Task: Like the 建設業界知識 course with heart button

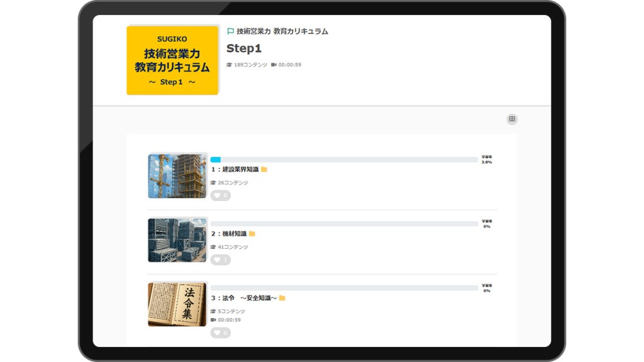Action: pos(220,195)
